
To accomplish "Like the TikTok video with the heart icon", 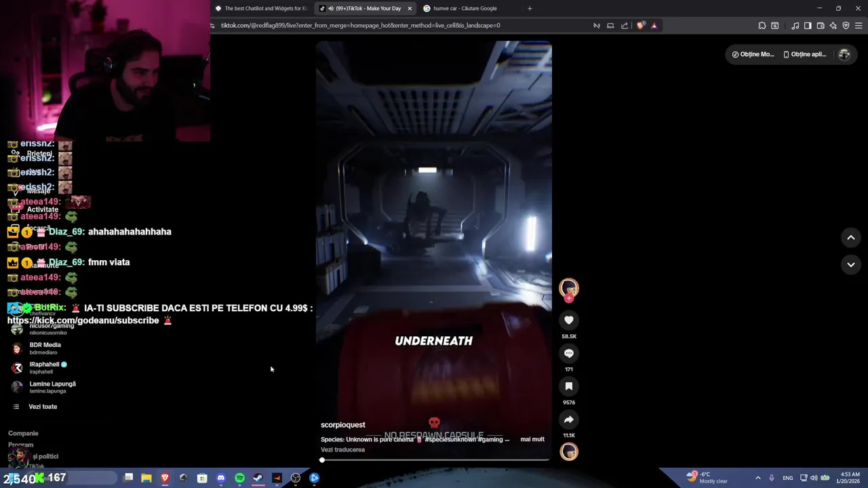I will tap(569, 320).
